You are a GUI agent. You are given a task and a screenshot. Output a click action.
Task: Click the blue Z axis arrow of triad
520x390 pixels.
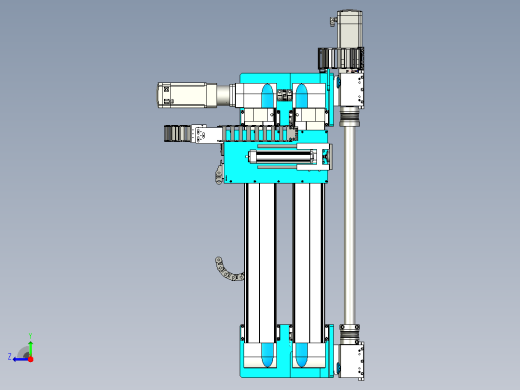click(21, 359)
